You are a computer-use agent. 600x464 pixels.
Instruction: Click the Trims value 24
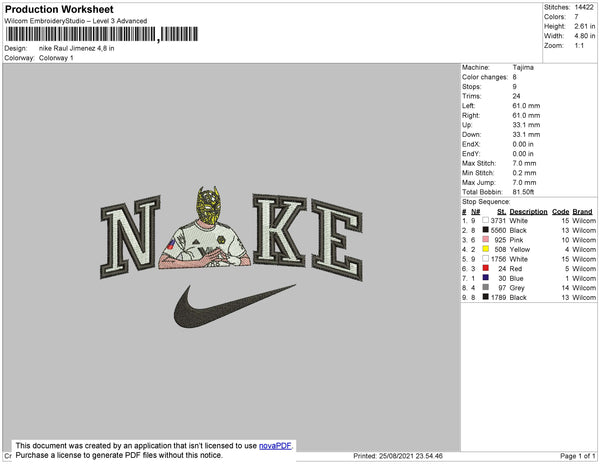(516, 96)
